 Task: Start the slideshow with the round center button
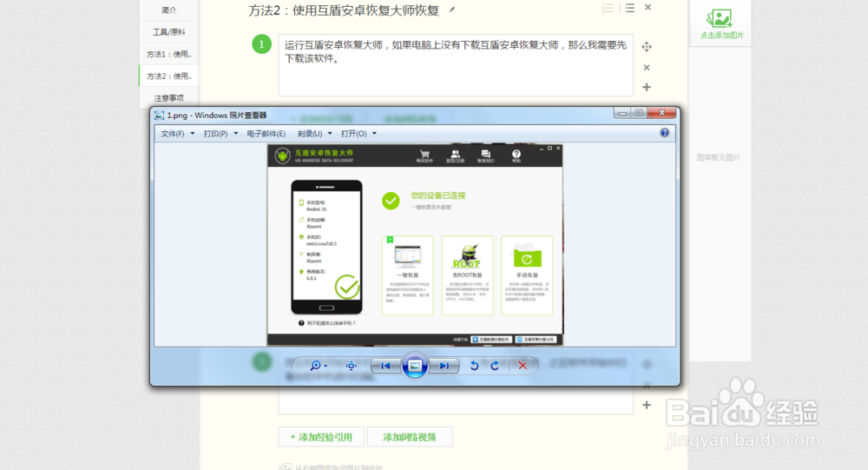[415, 366]
